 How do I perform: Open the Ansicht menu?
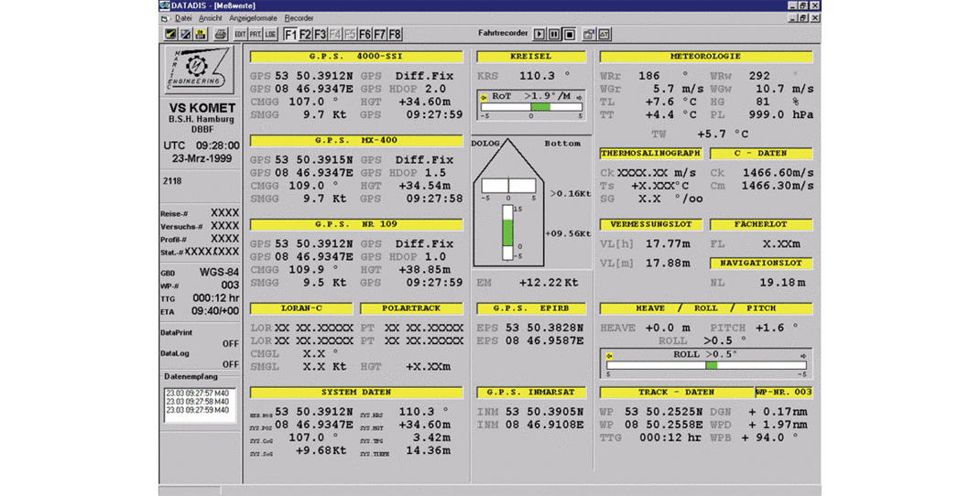point(211,18)
